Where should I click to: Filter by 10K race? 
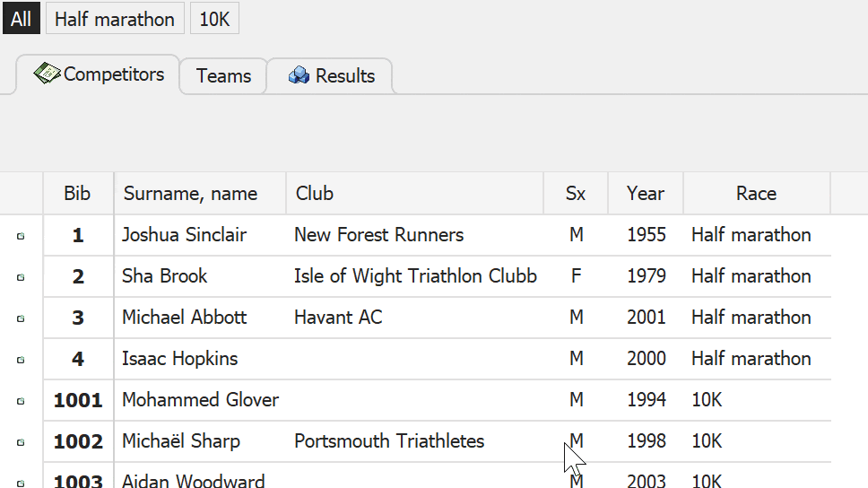[214, 19]
